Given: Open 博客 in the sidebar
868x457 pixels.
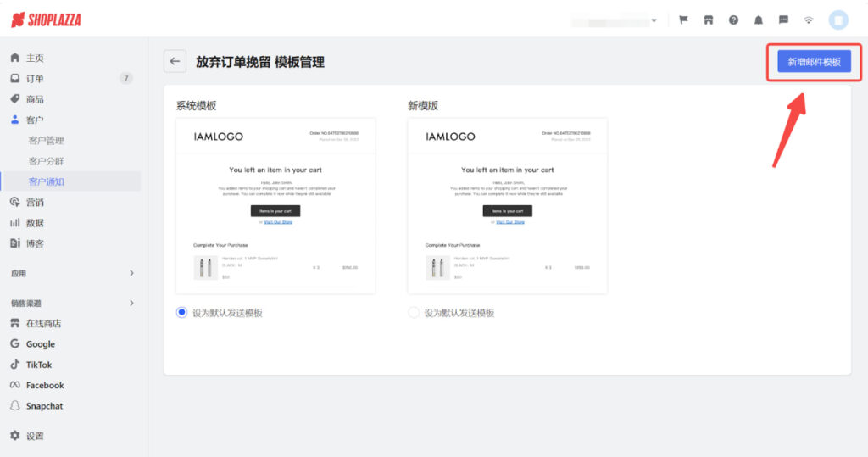Looking at the screenshot, I should (x=35, y=243).
